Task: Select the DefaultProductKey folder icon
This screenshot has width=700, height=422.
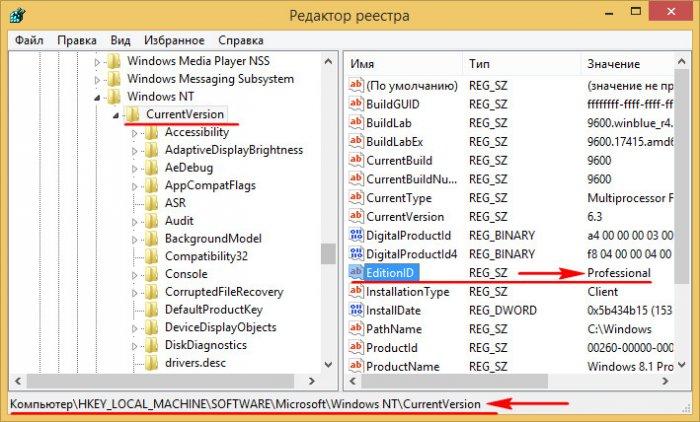Action: tap(151, 309)
